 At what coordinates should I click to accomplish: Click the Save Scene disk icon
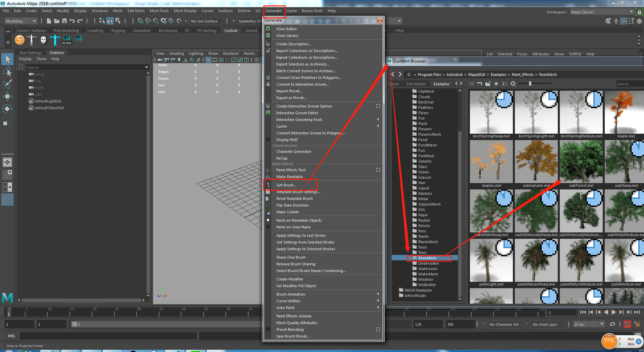pos(64,21)
